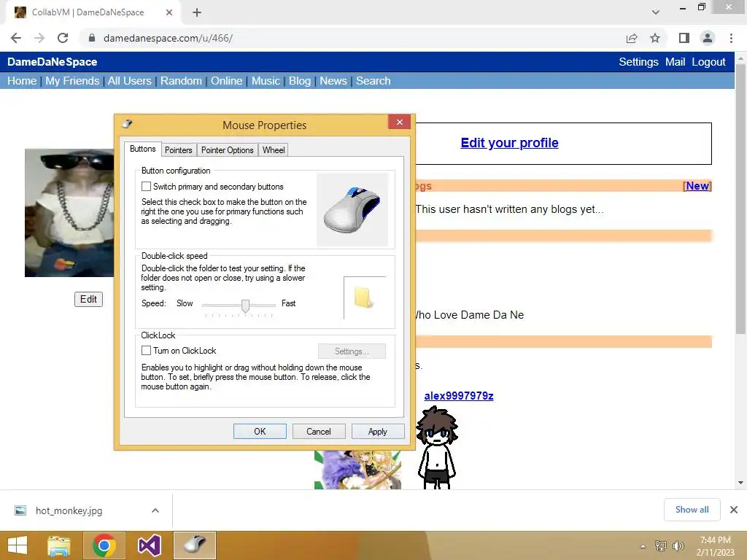Screen dimensions: 747x560
Task: Click the test folder icon
Action: pos(363,297)
